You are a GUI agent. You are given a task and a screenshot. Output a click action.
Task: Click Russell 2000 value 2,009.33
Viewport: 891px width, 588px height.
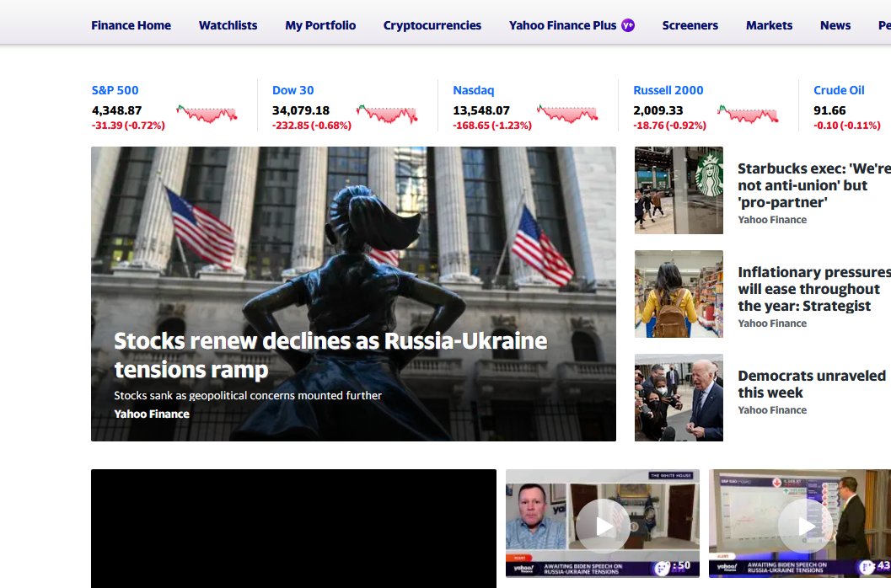(658, 110)
